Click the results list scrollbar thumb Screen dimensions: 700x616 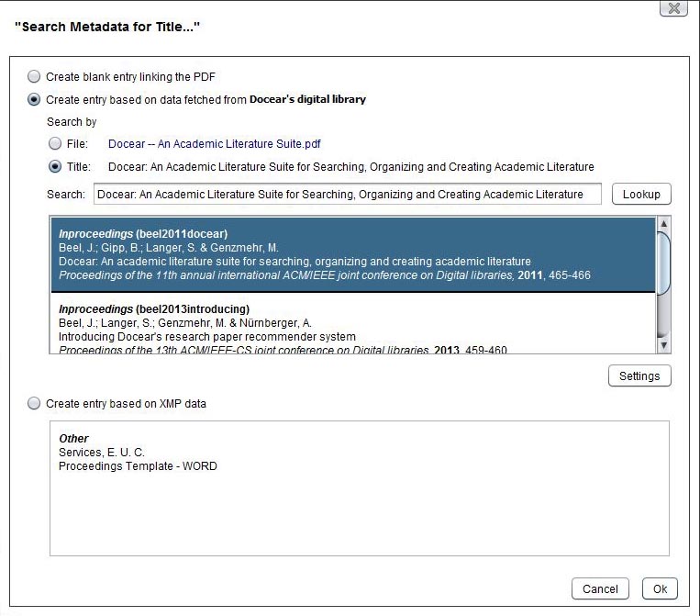664,263
